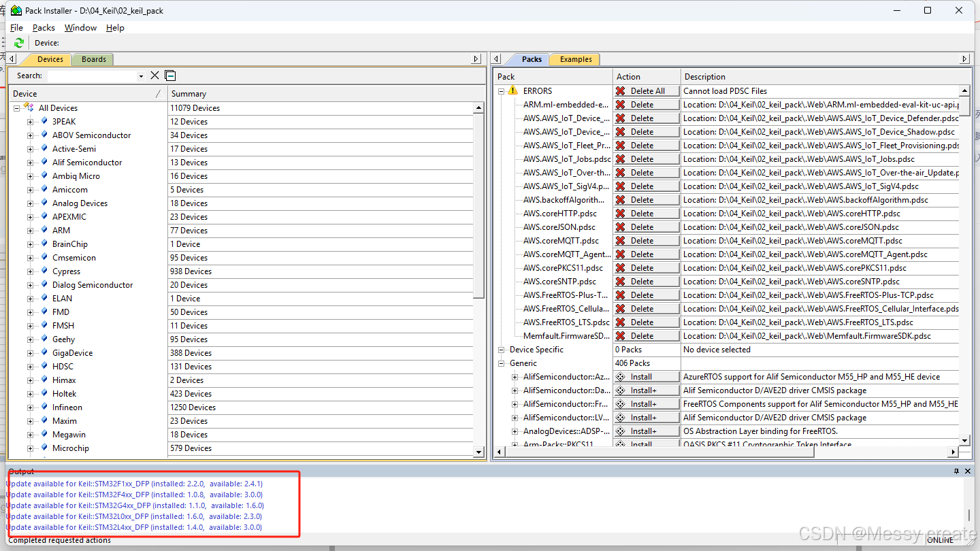Expand the Microchip vendor node
This screenshot has width=980, height=551.
30,448
